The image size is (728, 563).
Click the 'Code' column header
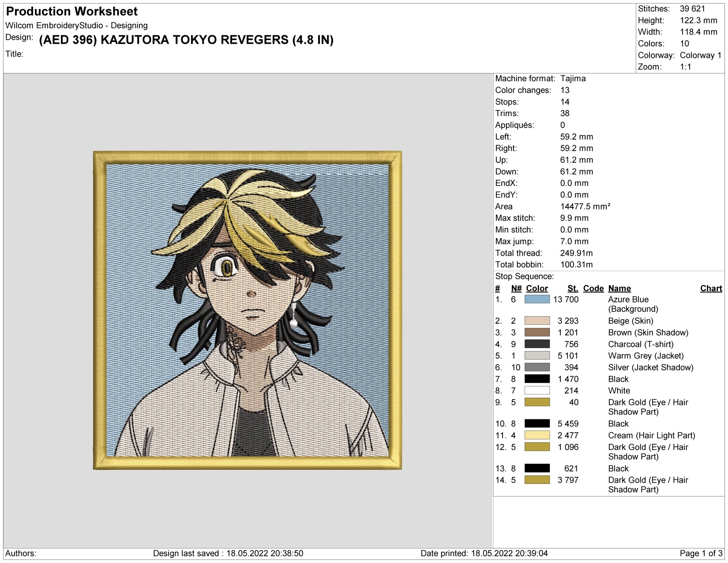click(x=593, y=288)
